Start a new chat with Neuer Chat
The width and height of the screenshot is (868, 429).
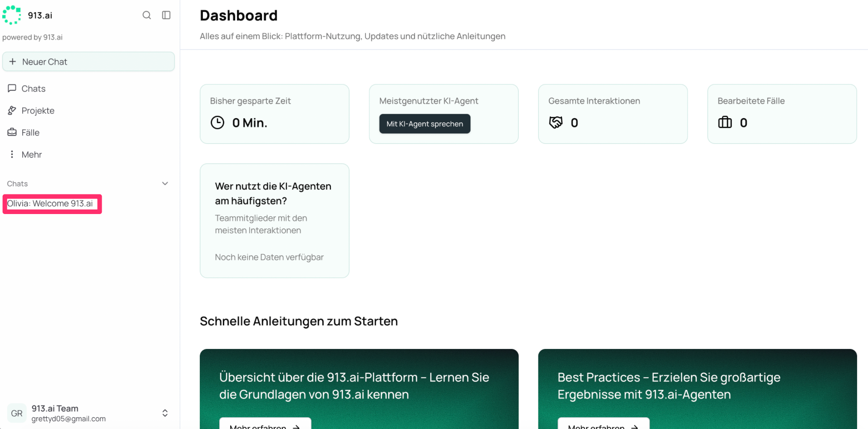[89, 62]
